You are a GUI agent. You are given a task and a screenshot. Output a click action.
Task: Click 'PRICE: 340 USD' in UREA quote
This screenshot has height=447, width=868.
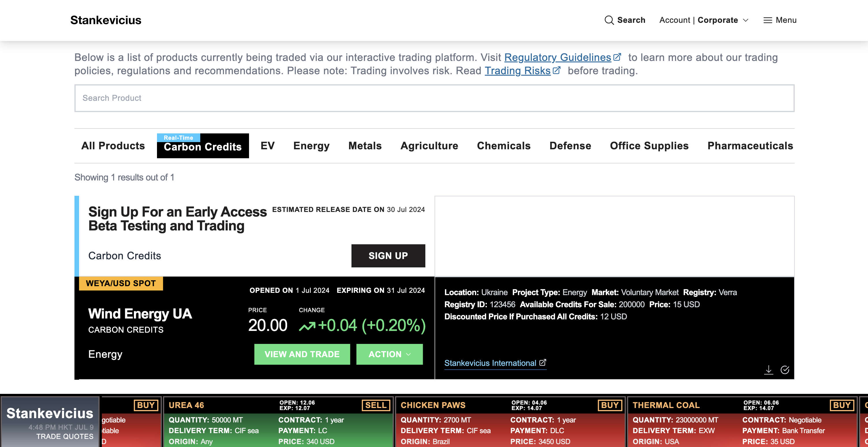pyautogui.click(x=306, y=441)
